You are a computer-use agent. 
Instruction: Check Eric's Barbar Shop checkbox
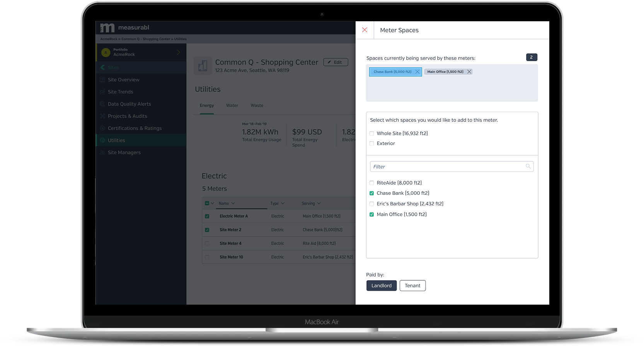(x=371, y=204)
